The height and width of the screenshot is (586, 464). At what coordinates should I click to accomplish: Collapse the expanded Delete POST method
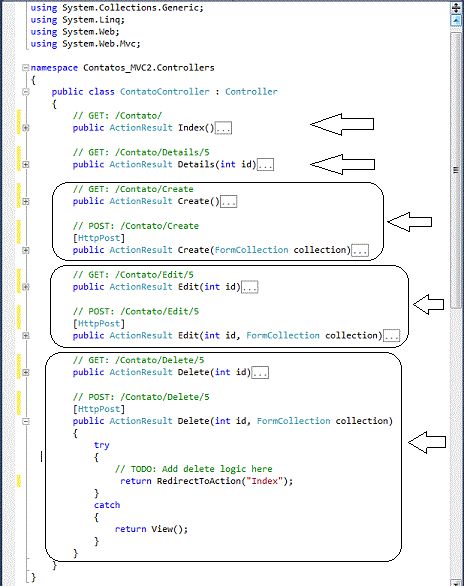25,421
